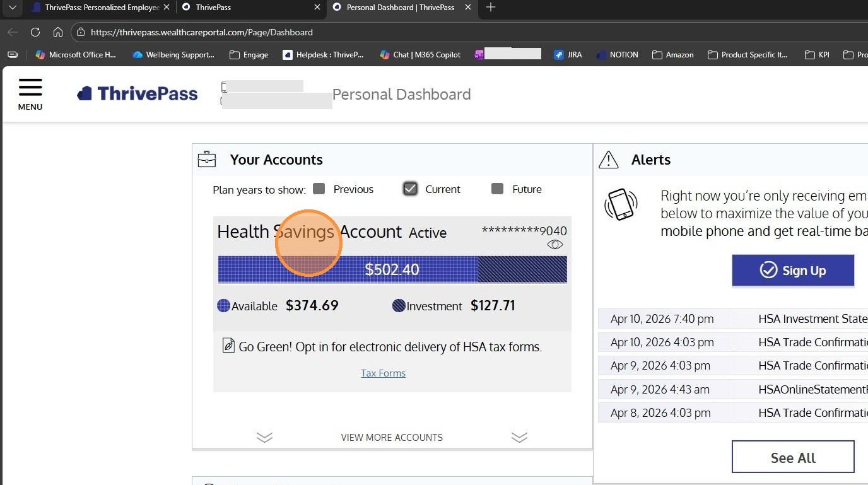Open the Tax Forms link
The width and height of the screenshot is (868, 485).
click(x=383, y=373)
